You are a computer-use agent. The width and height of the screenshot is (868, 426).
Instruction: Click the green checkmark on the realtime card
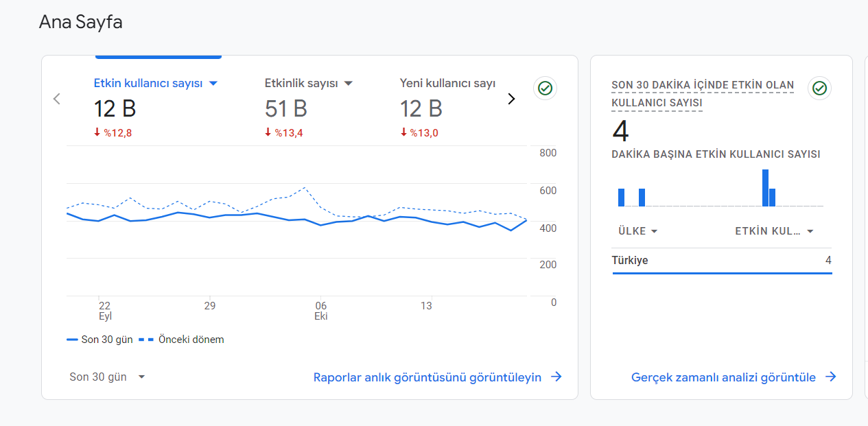pyautogui.click(x=819, y=88)
